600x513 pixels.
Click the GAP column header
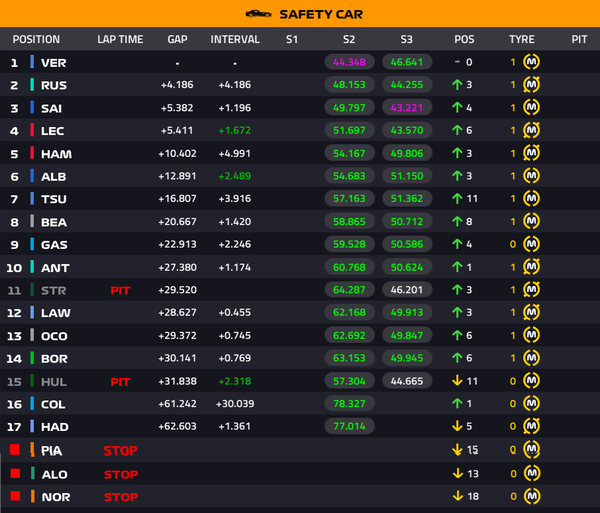[177, 39]
